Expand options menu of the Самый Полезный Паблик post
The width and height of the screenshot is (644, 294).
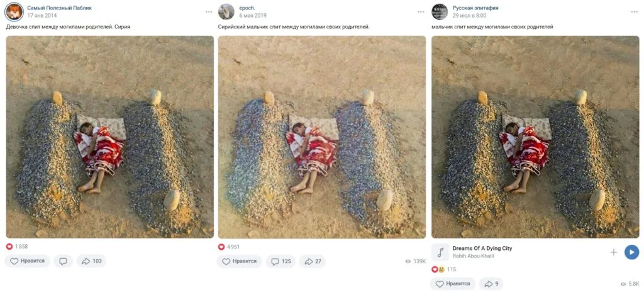point(208,11)
